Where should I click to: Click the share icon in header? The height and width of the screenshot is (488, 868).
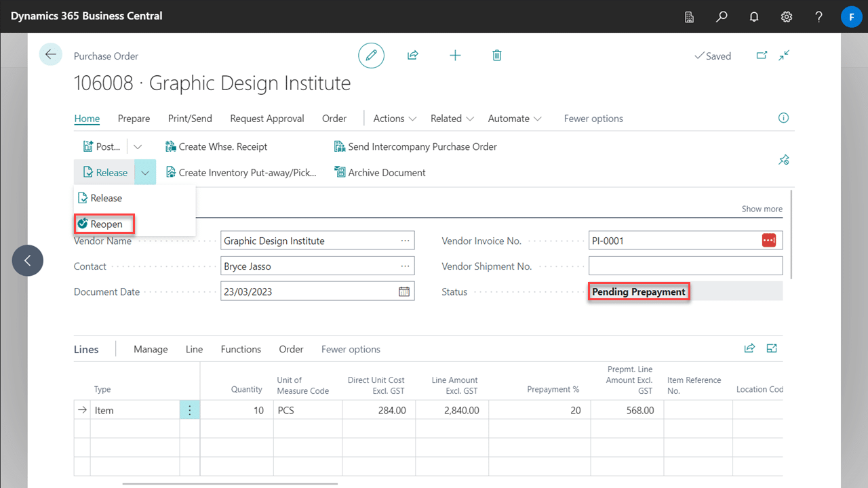click(412, 56)
